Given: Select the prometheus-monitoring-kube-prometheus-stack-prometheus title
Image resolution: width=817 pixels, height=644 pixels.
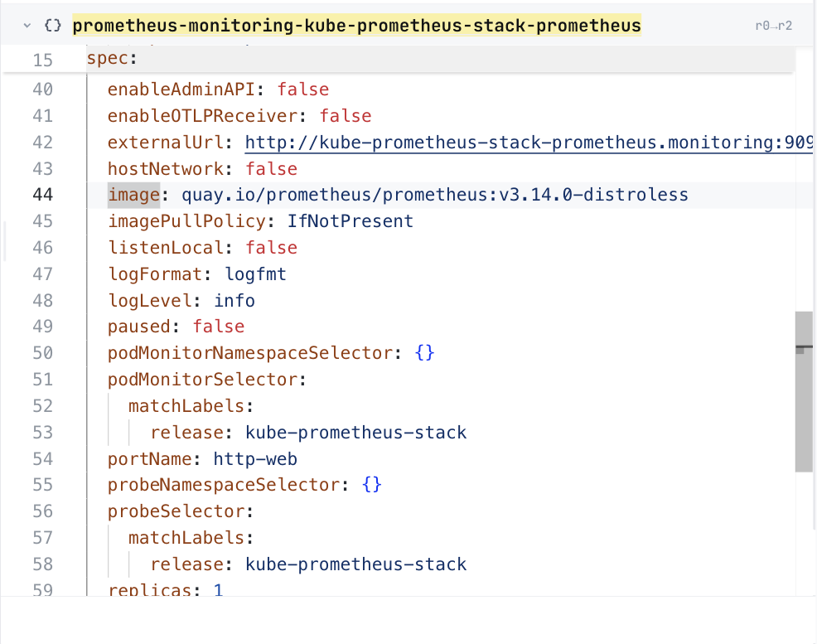Looking at the screenshot, I should (357, 26).
